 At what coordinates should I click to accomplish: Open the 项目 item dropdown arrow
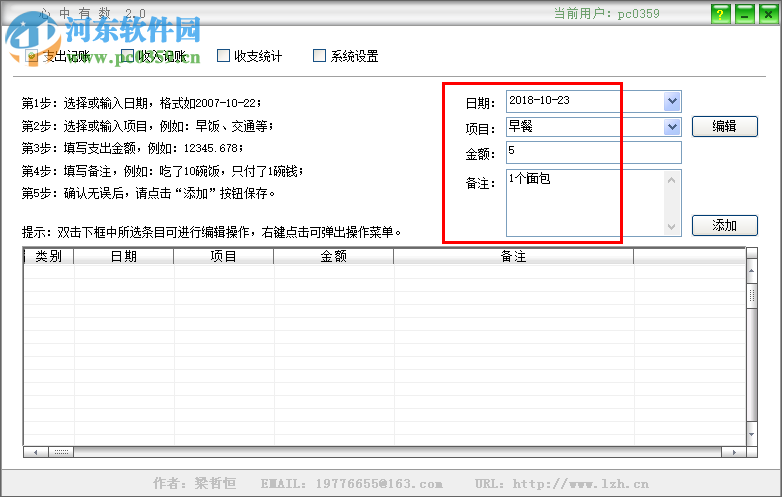coord(672,127)
